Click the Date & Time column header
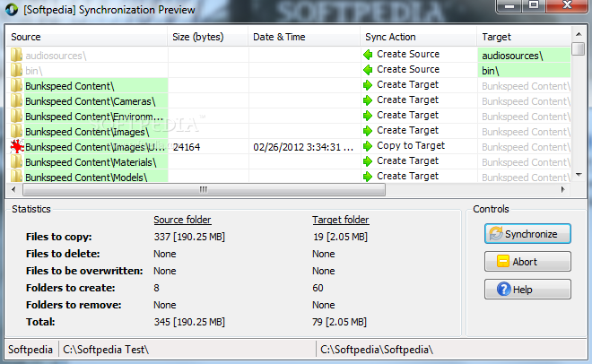This screenshot has width=592, height=364. coord(304,37)
